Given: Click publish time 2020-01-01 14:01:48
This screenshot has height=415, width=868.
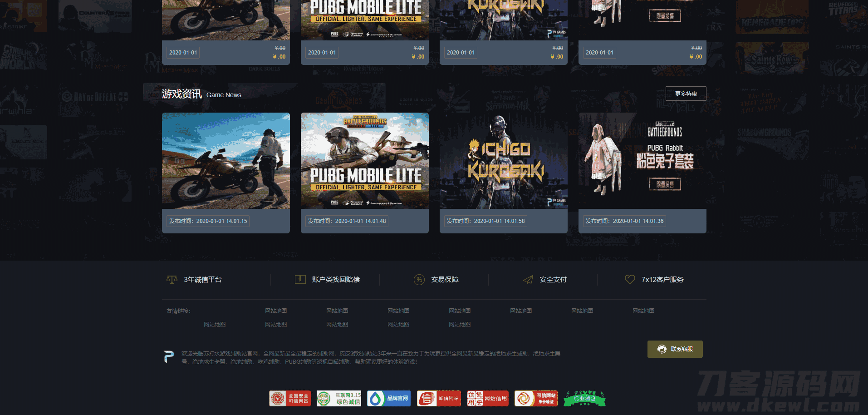Looking at the screenshot, I should click(x=347, y=221).
